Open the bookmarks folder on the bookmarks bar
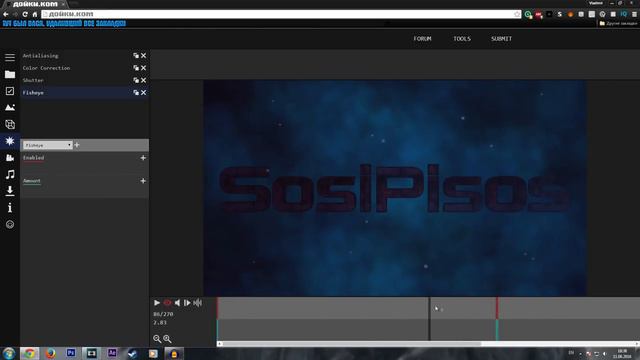The image size is (640, 360). point(618,23)
